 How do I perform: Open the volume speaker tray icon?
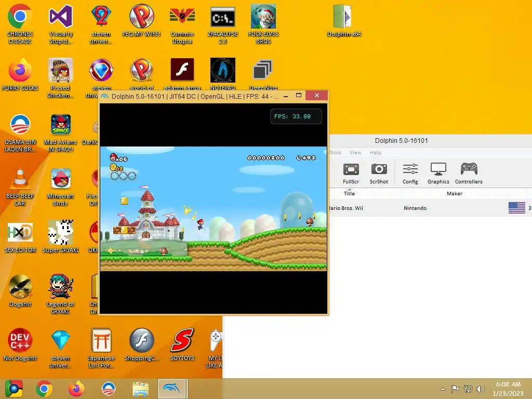(x=481, y=389)
